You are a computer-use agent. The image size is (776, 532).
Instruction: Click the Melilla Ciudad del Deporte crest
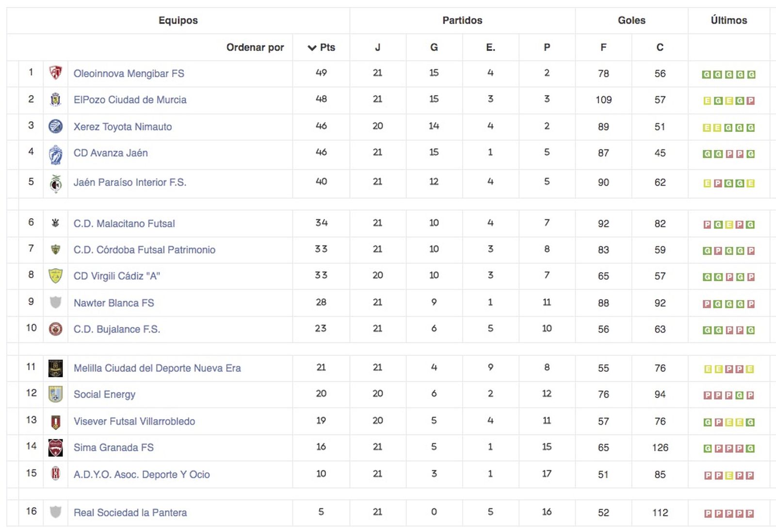[56, 368]
